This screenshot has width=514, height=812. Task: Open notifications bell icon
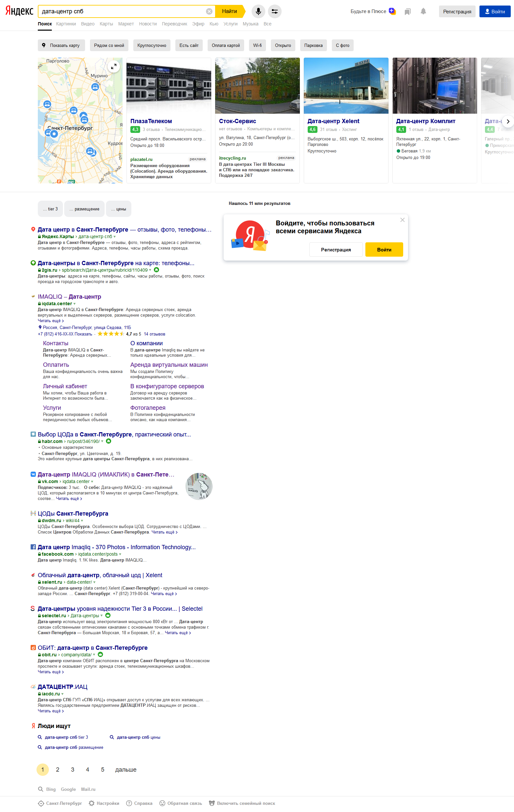point(423,11)
